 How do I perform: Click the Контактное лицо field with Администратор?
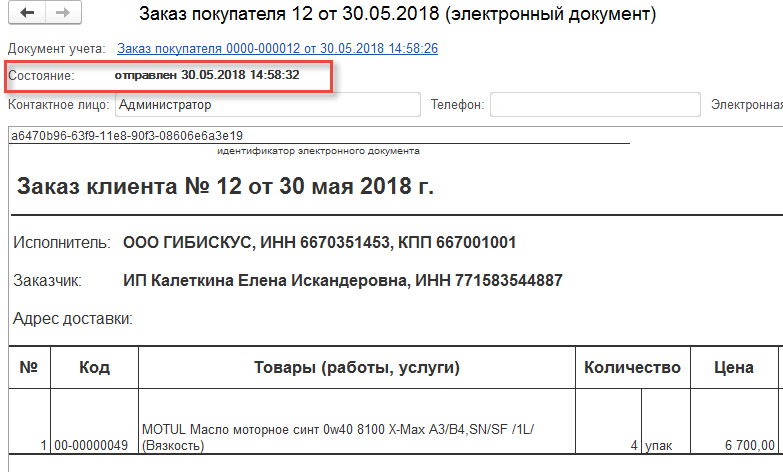pos(266,104)
